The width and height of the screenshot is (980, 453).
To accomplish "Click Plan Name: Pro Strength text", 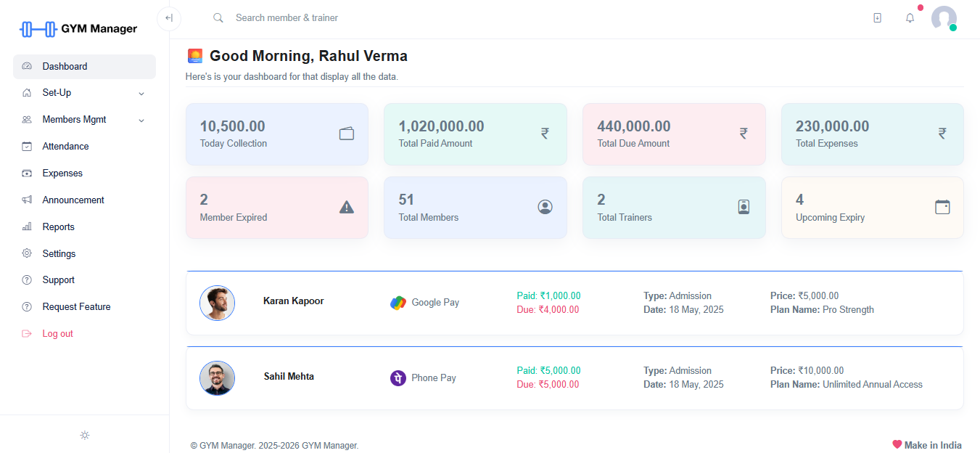I will 822,309.
